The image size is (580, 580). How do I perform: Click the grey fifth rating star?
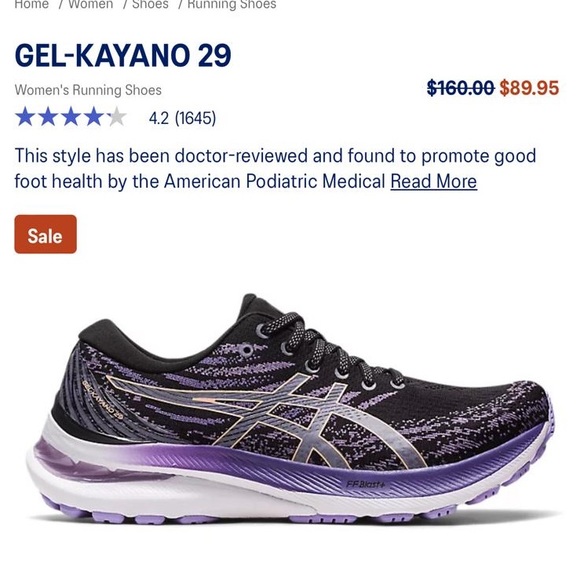point(116,117)
